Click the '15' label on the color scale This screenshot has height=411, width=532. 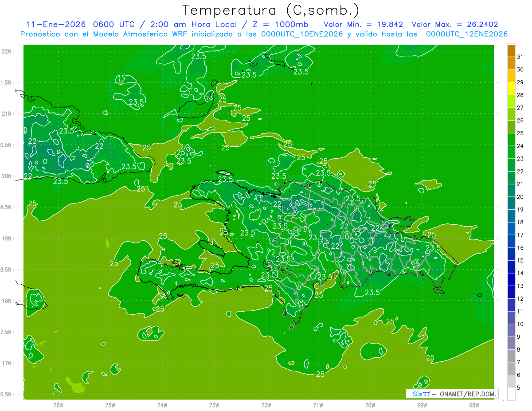[520, 261]
